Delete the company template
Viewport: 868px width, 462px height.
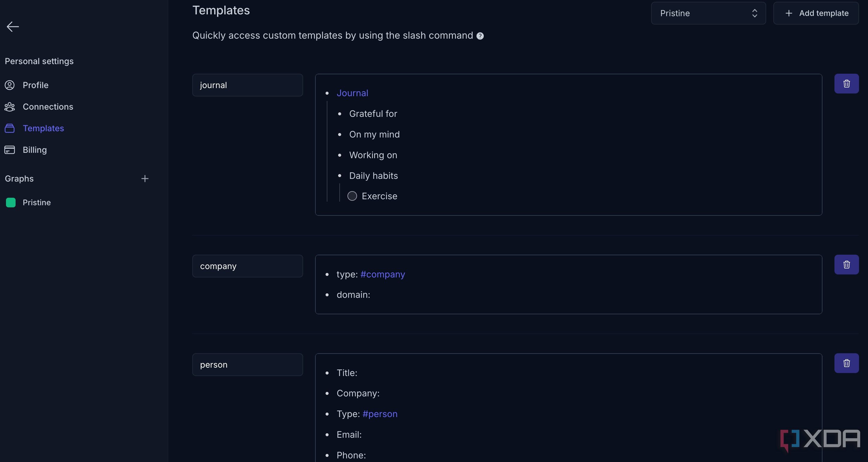(846, 265)
